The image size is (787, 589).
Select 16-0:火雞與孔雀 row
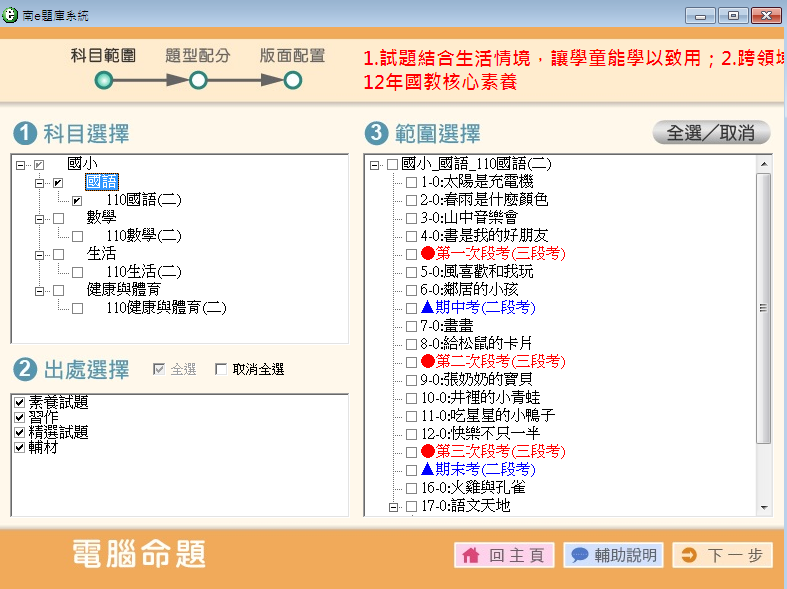[473, 488]
